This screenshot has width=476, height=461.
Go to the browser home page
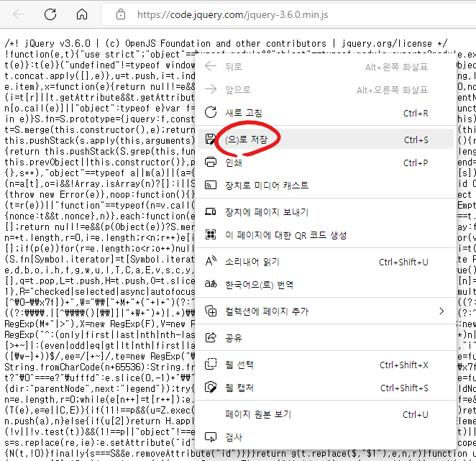[x=82, y=14]
